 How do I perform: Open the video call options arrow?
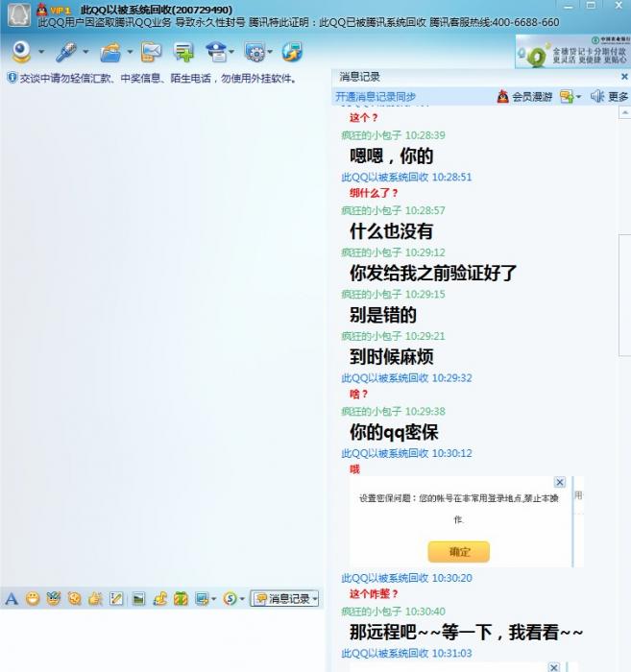41,52
